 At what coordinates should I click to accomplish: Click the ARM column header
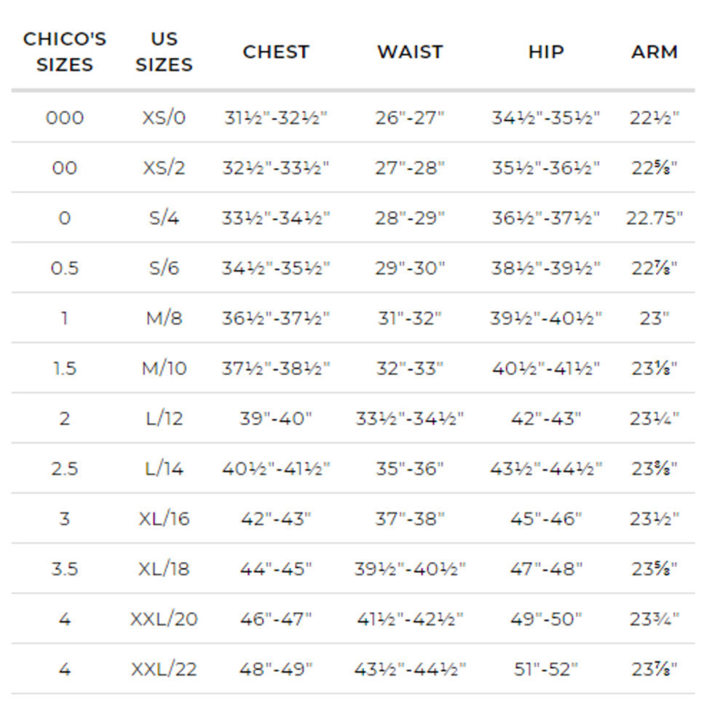pyautogui.click(x=654, y=52)
